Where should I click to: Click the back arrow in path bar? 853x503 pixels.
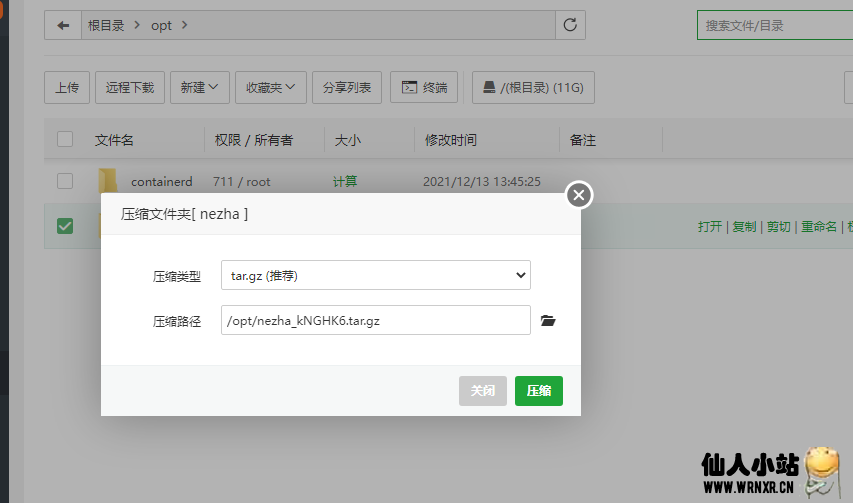point(63,25)
